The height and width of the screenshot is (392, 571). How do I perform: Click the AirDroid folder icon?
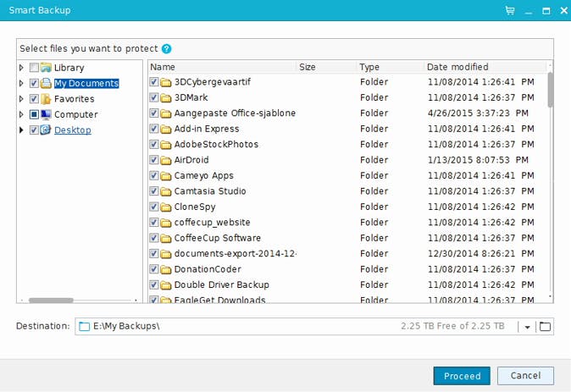pos(166,160)
